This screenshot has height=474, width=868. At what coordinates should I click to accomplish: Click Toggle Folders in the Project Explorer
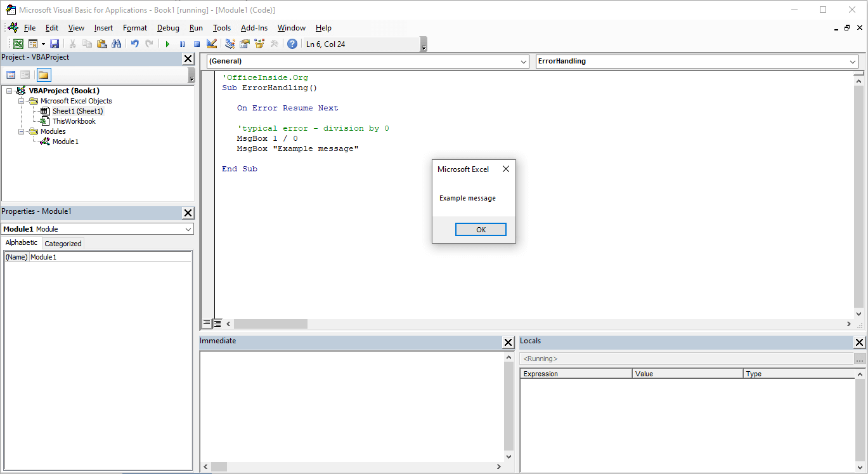(43, 74)
